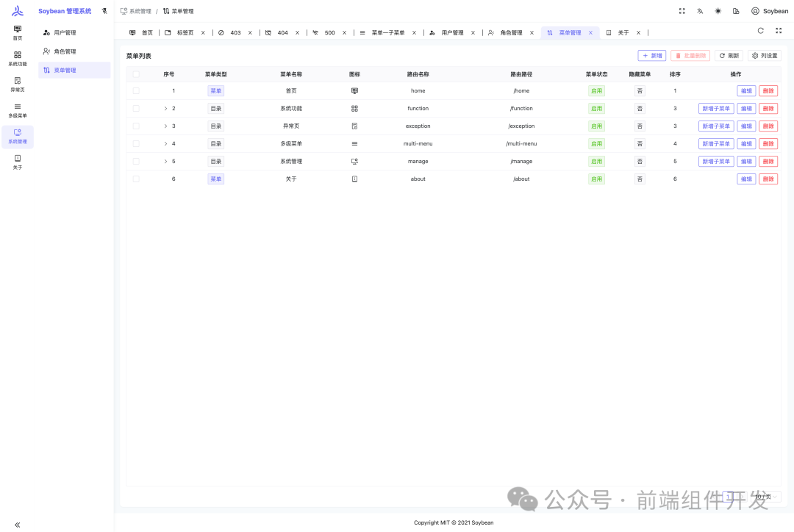This screenshot has width=794, height=532.
Task: Toggle the select-all checkbox in table header
Action: point(136,74)
